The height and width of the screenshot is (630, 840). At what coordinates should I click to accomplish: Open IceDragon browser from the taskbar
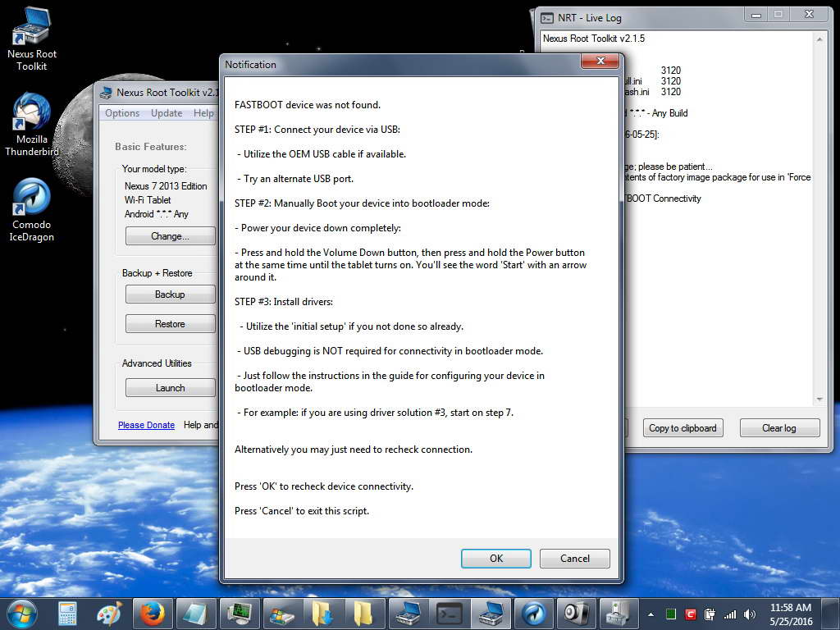click(533, 613)
